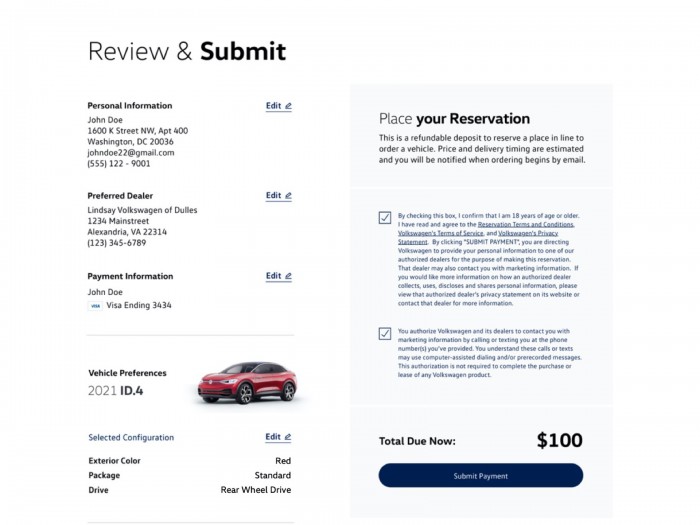This screenshot has width=700, height=525.
Task: Open the Reservation Terms and Conditions link
Action: (525, 225)
